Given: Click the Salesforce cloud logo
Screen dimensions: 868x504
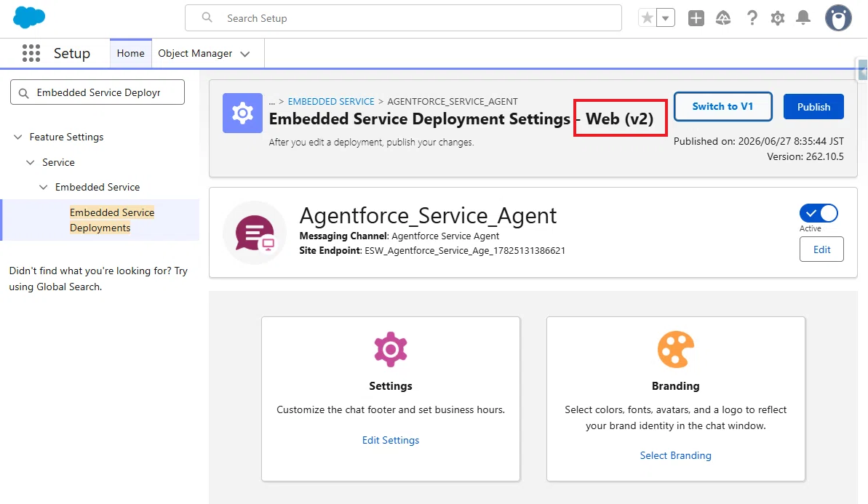Looking at the screenshot, I should click(x=29, y=17).
